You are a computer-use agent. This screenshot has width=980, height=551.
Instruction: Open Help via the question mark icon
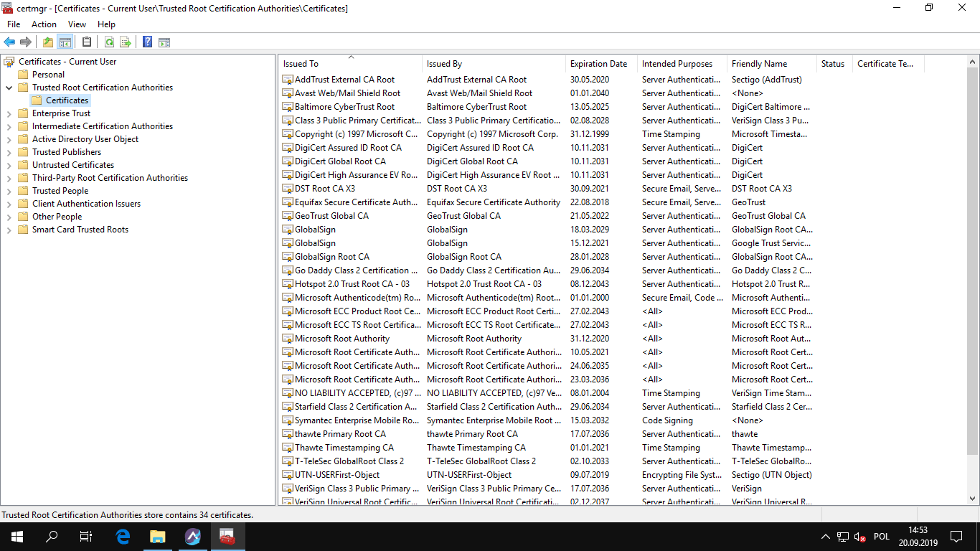click(147, 42)
